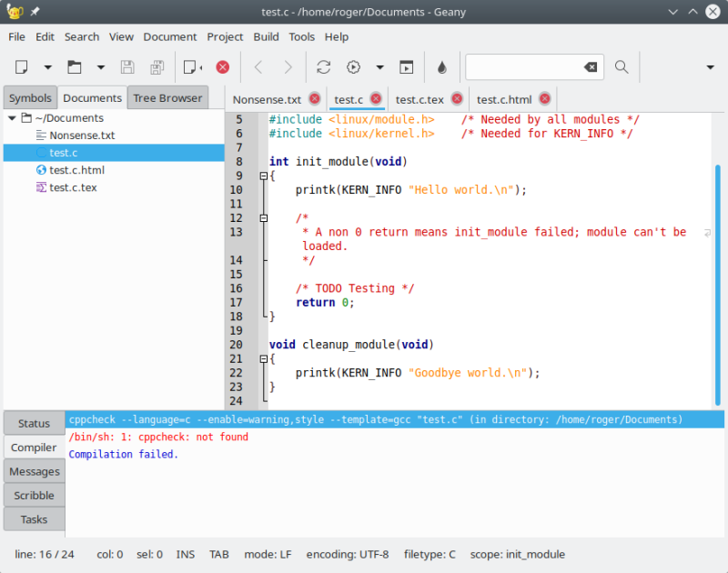Open the Build menu
Viewport: 728px width, 573px height.
[266, 36]
